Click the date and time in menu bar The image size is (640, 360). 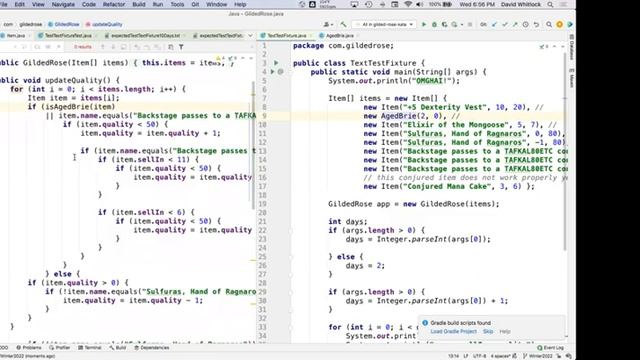(x=477, y=4)
